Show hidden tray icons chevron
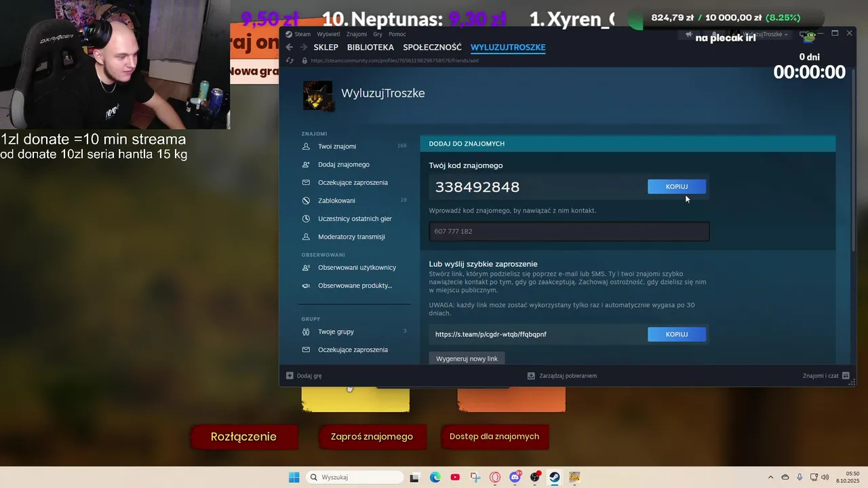This screenshot has height=488, width=868. (770, 477)
